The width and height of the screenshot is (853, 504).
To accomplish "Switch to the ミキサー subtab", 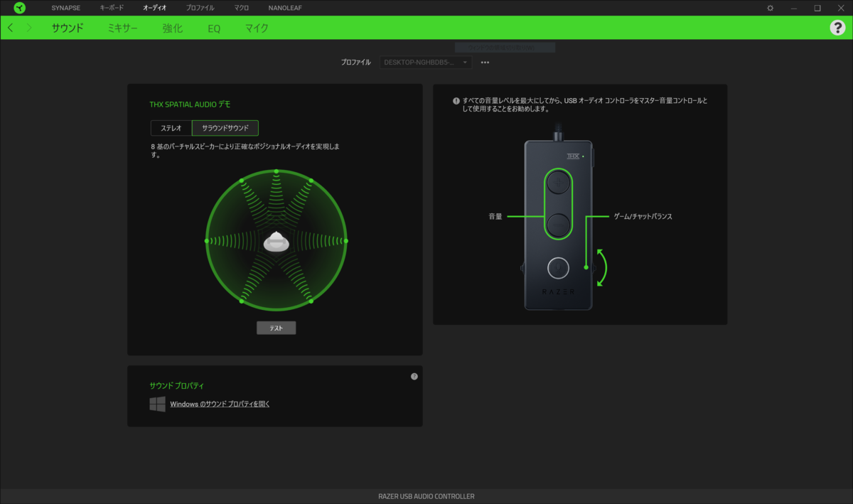I will [123, 28].
